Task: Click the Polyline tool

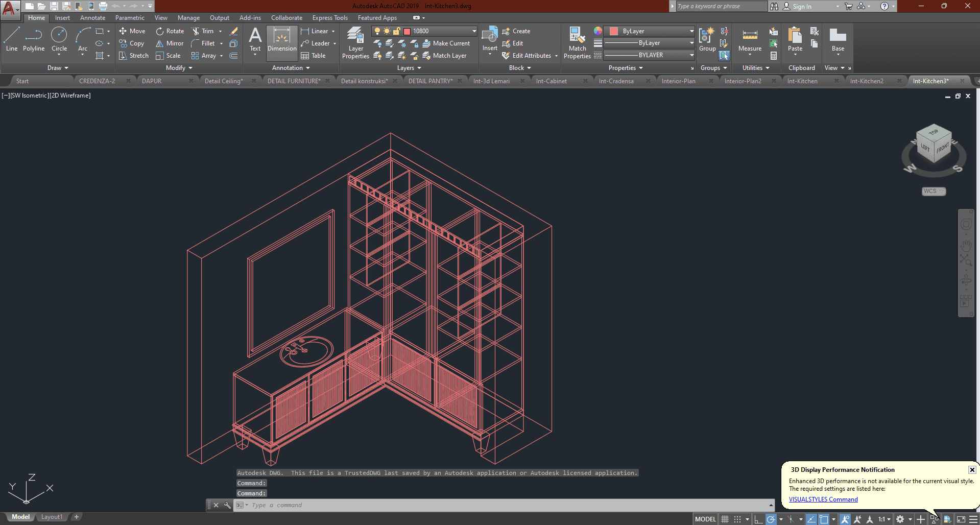Action: [34, 40]
